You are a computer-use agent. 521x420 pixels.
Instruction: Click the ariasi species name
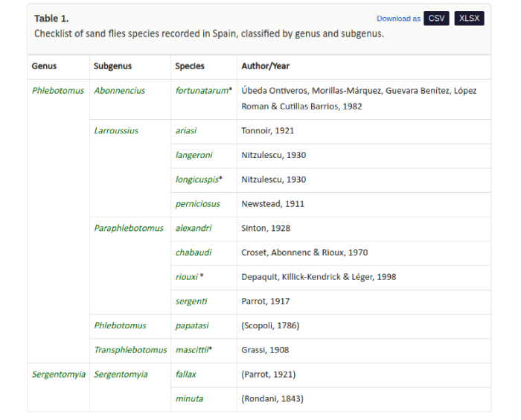pyautogui.click(x=186, y=131)
